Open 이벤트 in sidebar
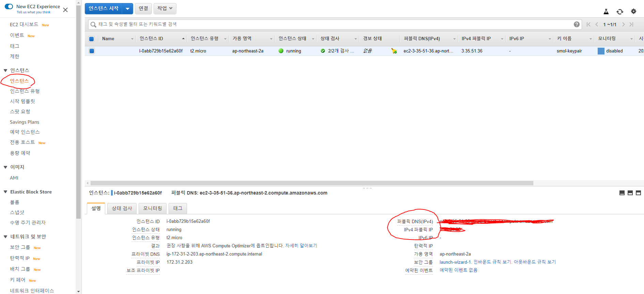Image resolution: width=644 pixels, height=294 pixels. click(x=17, y=35)
